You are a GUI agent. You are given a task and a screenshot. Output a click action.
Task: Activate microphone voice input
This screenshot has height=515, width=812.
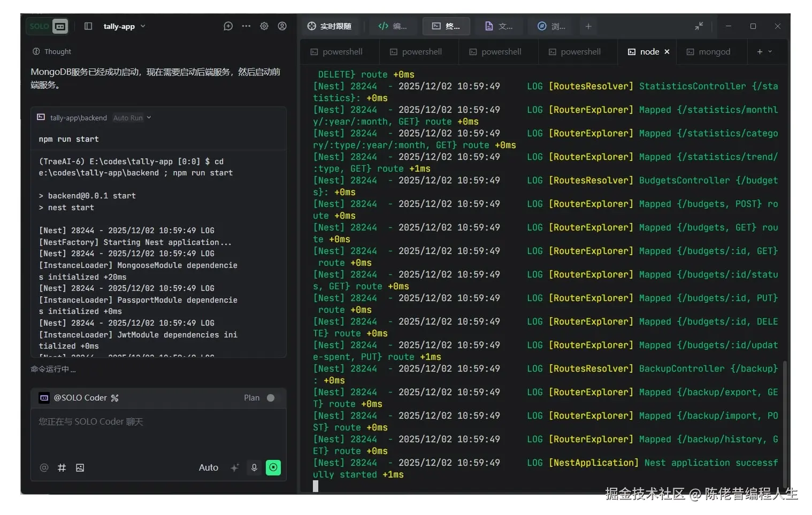tap(254, 468)
